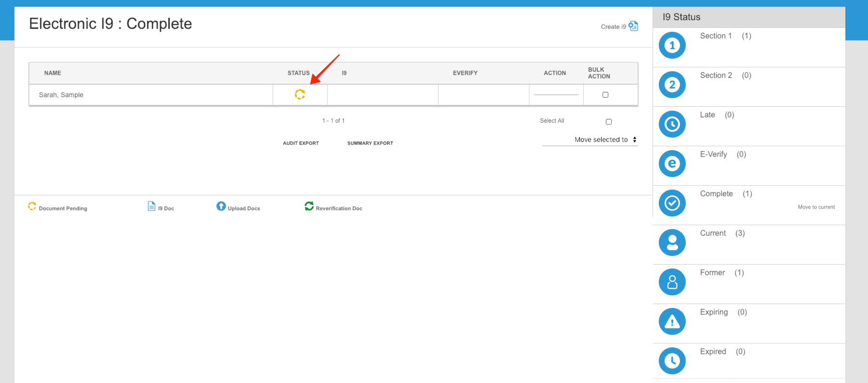Click the I9 column header
Viewport: 868px width, 383px height.
coord(344,73)
